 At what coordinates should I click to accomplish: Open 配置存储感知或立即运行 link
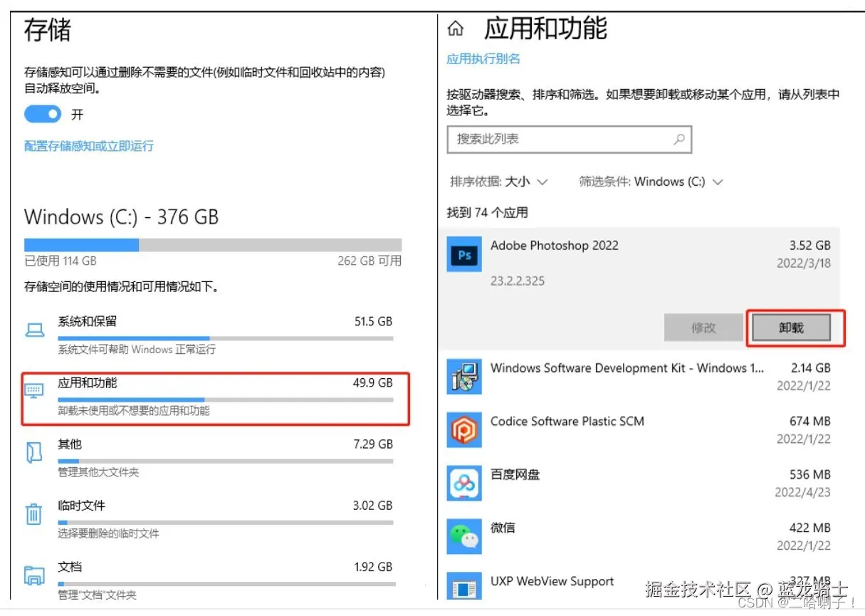coord(89,146)
